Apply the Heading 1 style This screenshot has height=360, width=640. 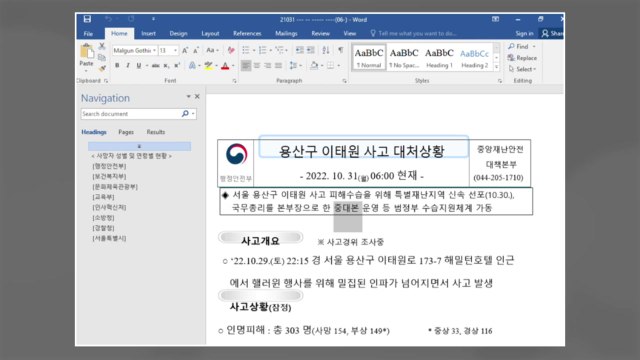coord(439,58)
